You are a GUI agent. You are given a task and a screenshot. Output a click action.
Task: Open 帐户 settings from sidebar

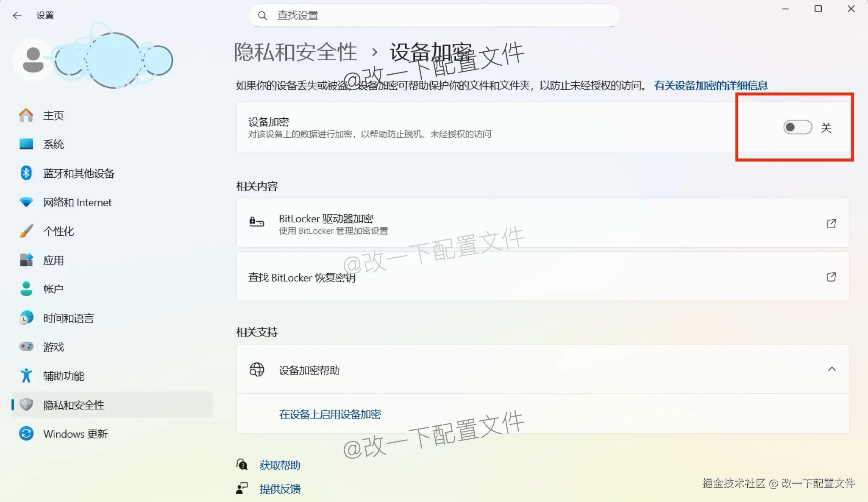[x=53, y=289]
